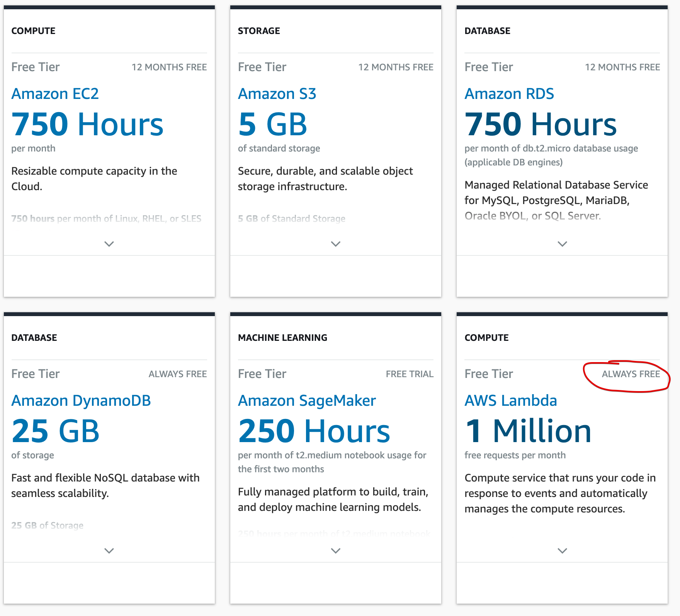Viewport: 680px width, 616px height.
Task: Click the DATABASE heading above Amazon DynamoDB
Action: point(34,338)
